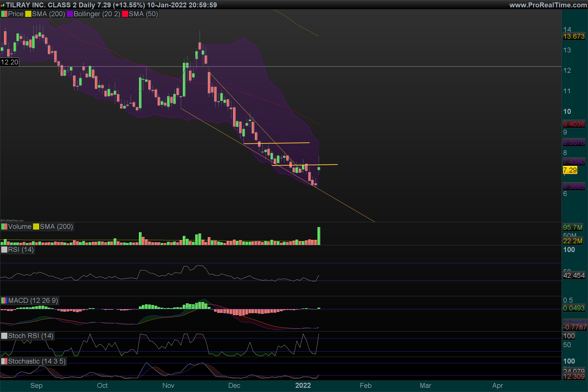Viewport: 588px width, 392px height.
Task: Select the 12.20 horizontal line label
Action: tap(10, 62)
